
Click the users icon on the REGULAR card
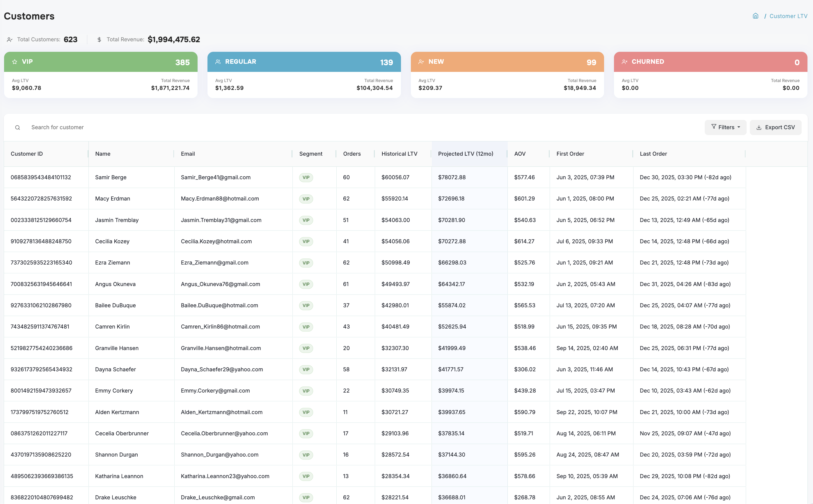pyautogui.click(x=218, y=61)
